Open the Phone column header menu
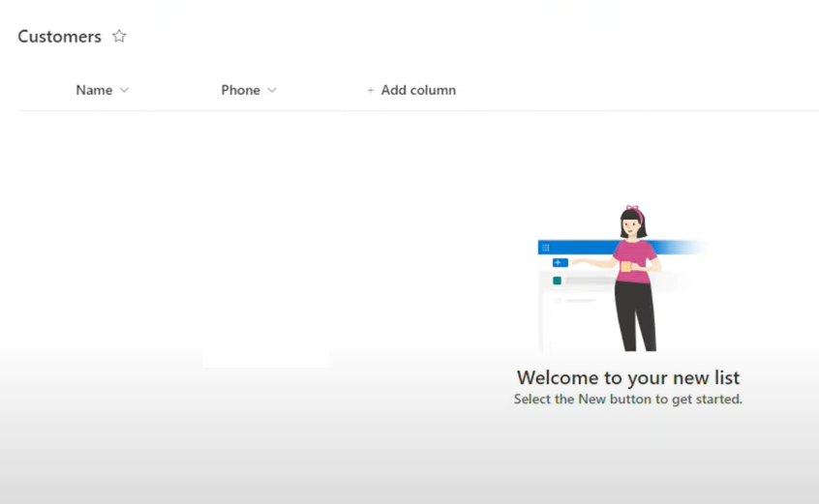This screenshot has width=819, height=504. (x=249, y=90)
